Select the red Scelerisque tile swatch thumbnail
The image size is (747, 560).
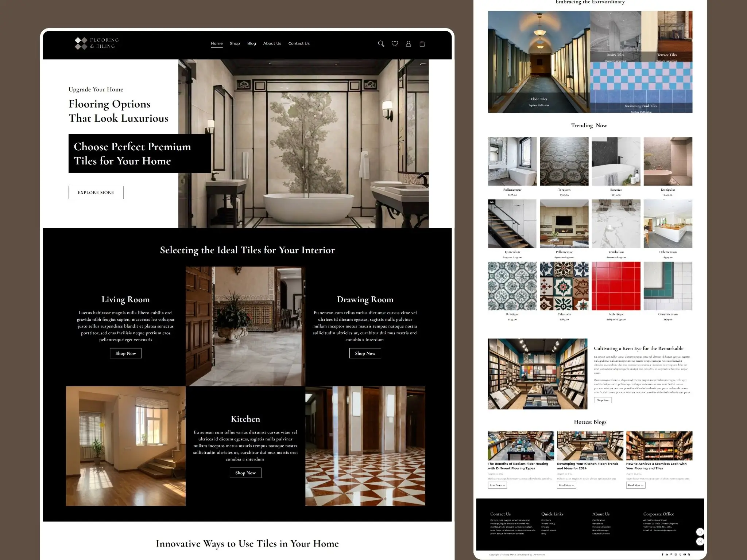[616, 286]
